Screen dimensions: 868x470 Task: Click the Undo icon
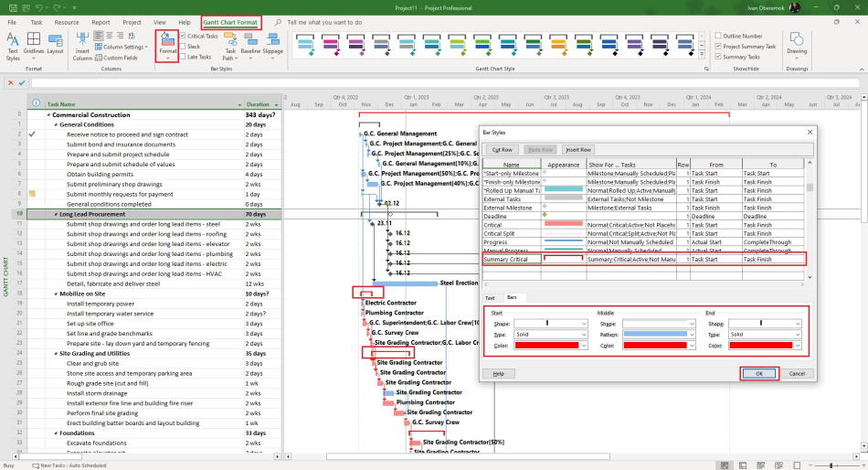(38, 7)
